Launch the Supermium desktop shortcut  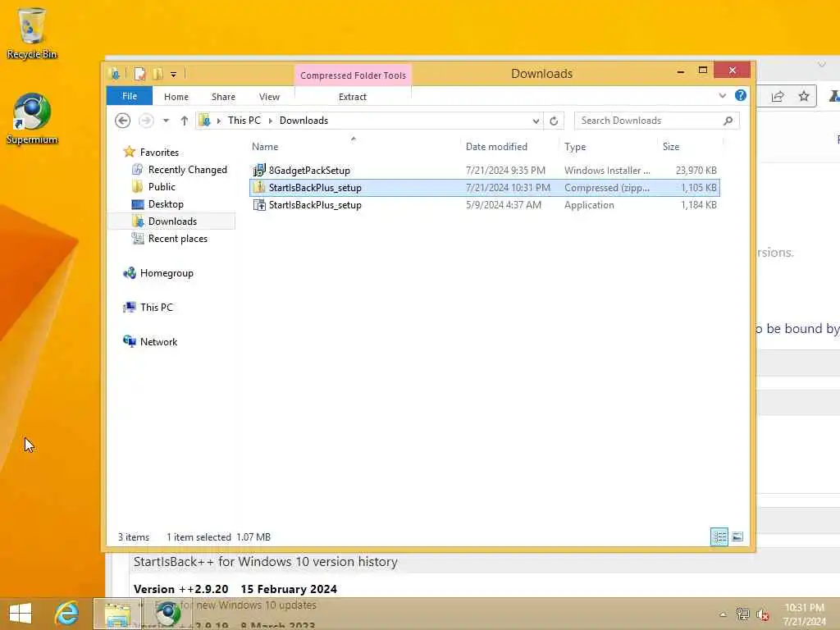coord(32,118)
